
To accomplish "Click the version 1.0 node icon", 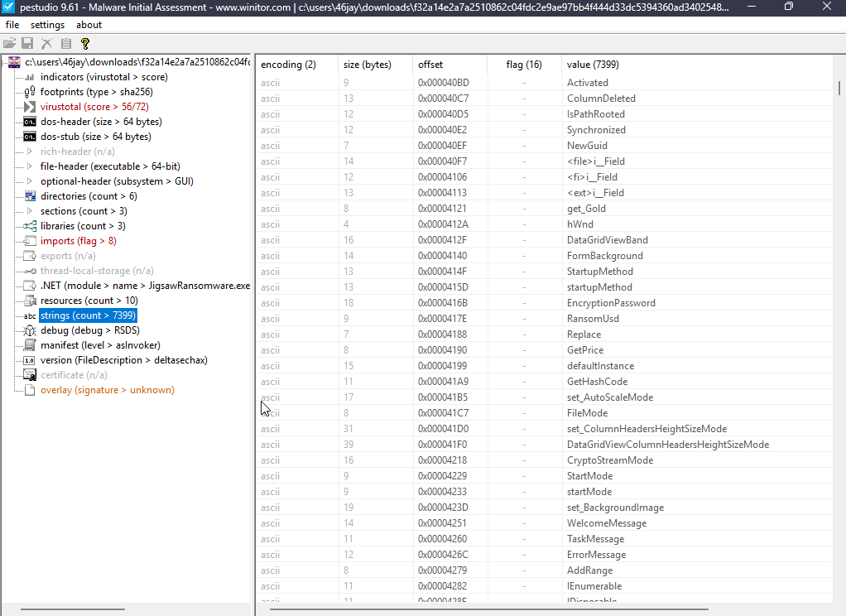I will pyautogui.click(x=30, y=360).
